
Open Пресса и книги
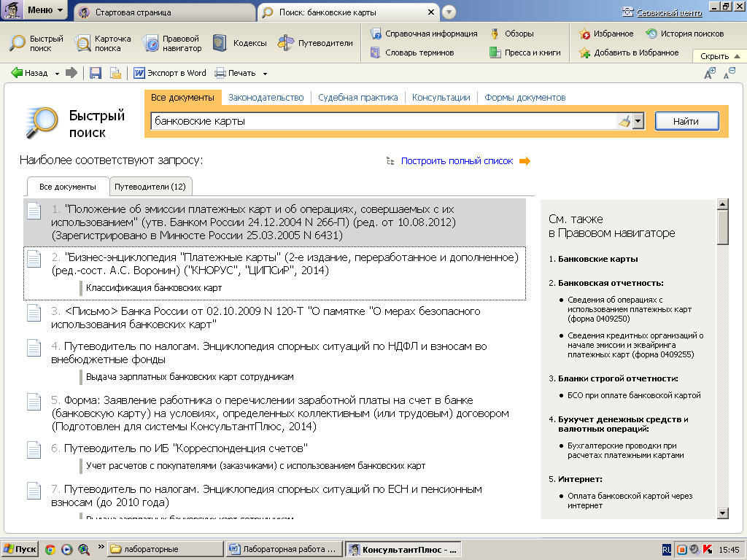(525, 52)
